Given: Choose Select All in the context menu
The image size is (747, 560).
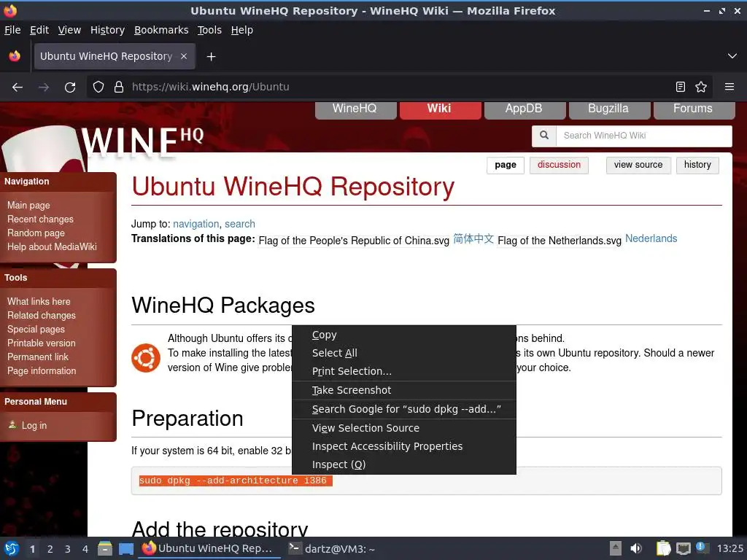Looking at the screenshot, I should (404, 354).
